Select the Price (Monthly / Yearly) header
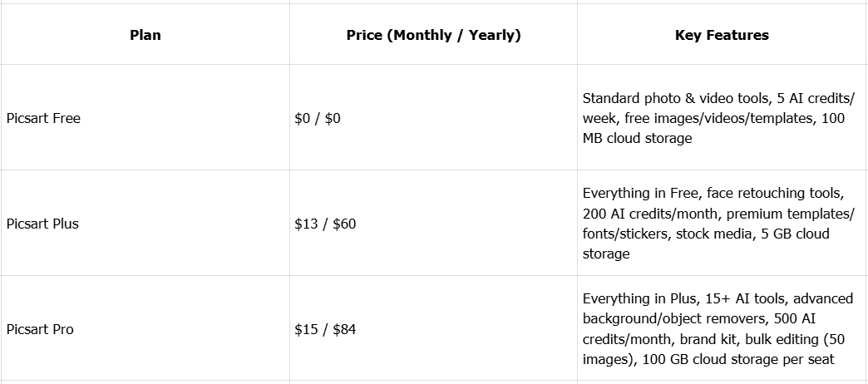The height and width of the screenshot is (384, 868). coord(433,35)
